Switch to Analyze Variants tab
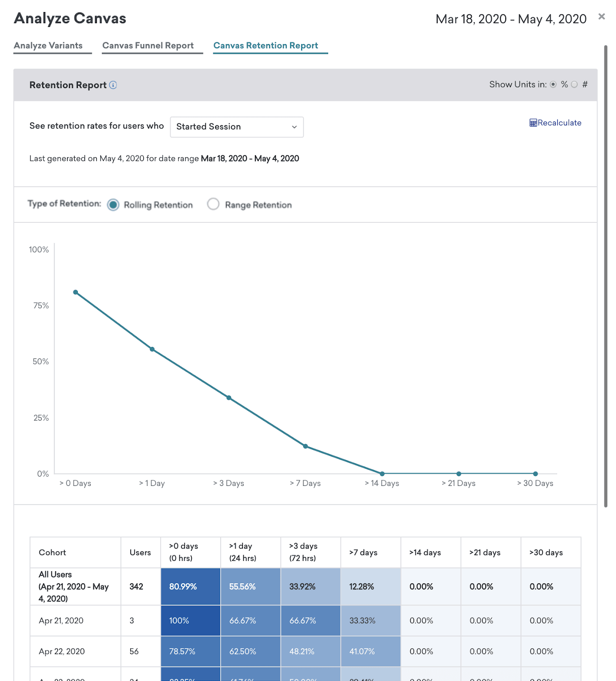 coord(48,45)
